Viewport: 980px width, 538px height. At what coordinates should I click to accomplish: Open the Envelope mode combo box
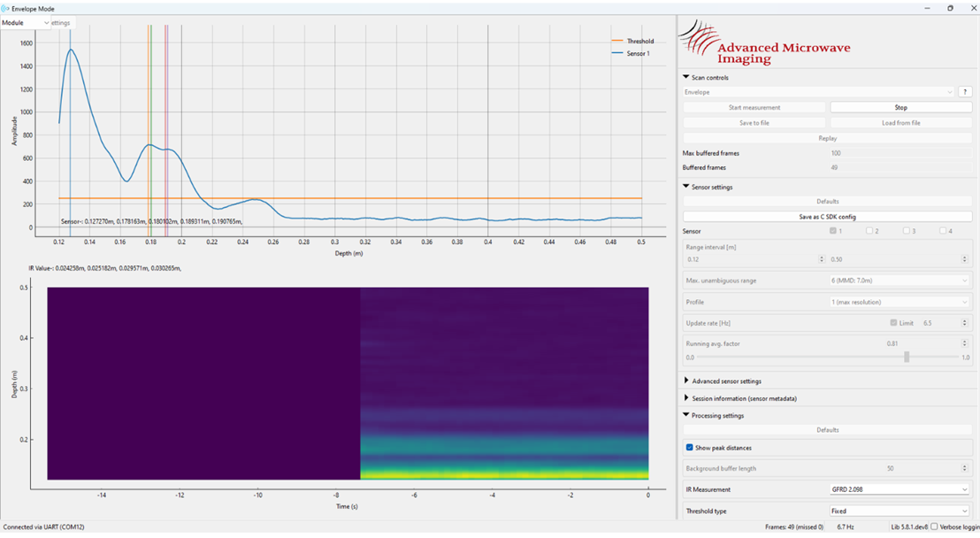[819, 92]
